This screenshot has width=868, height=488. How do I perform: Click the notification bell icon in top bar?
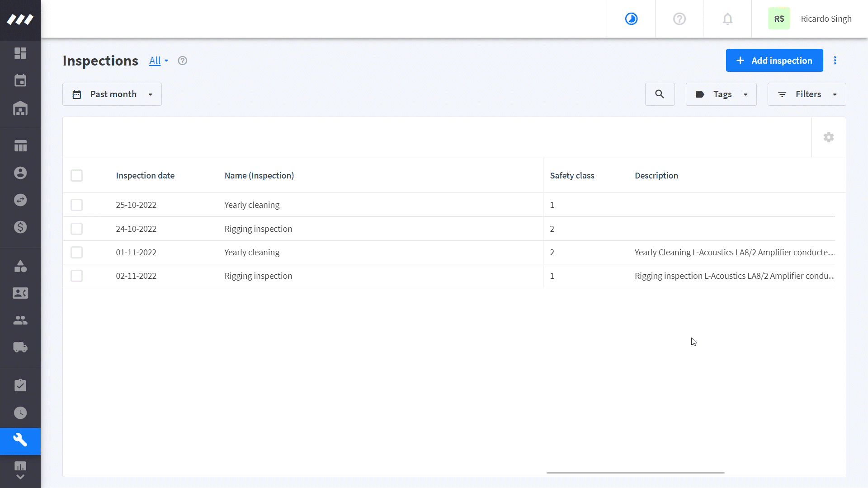727,19
